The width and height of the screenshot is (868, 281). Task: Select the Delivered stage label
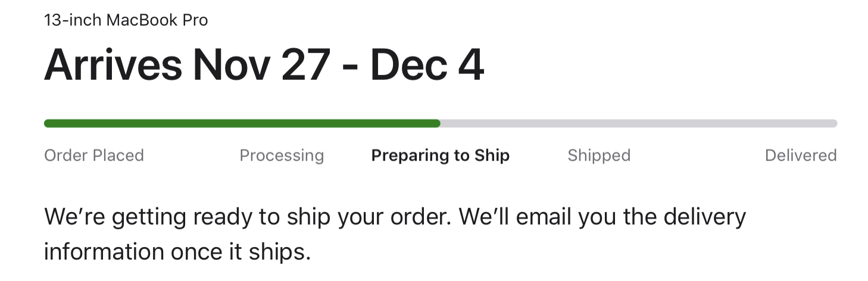click(x=801, y=155)
